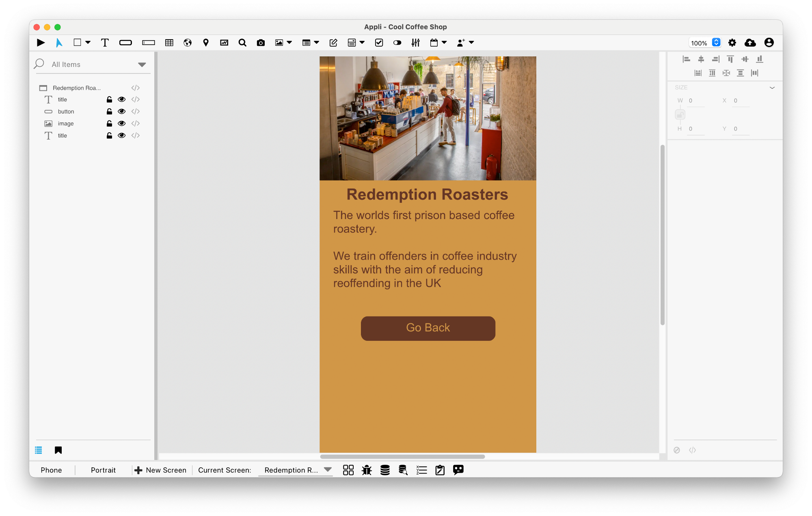Switch to the bookmark tab
812x516 pixels.
[x=58, y=450]
